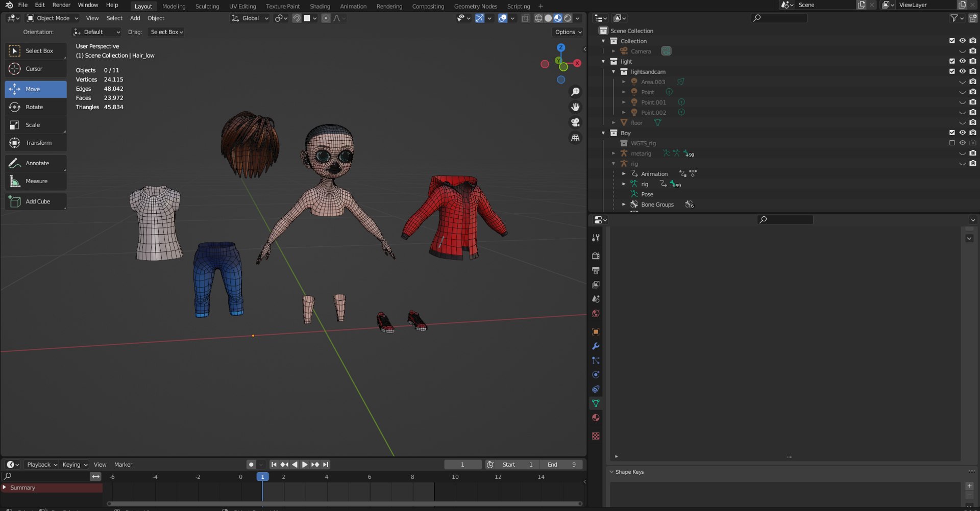Open the Render menu
980x511 pixels.
coord(61,5)
